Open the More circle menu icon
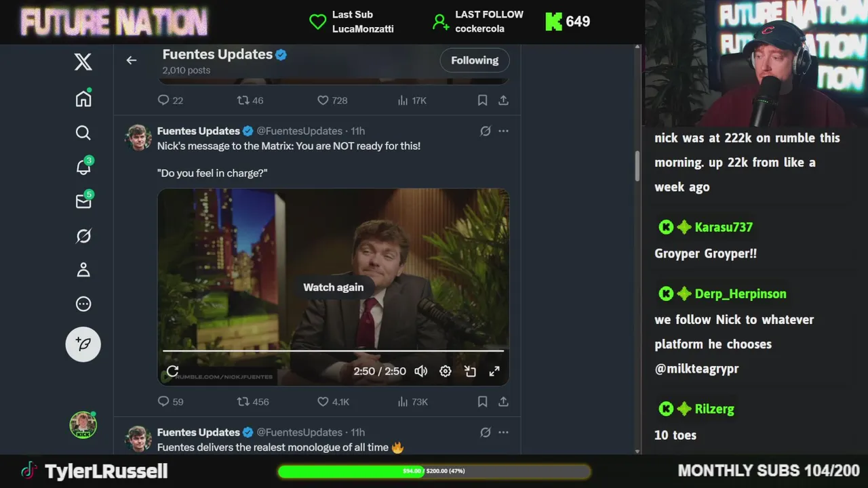Viewport: 868px width, 488px height. tap(83, 304)
